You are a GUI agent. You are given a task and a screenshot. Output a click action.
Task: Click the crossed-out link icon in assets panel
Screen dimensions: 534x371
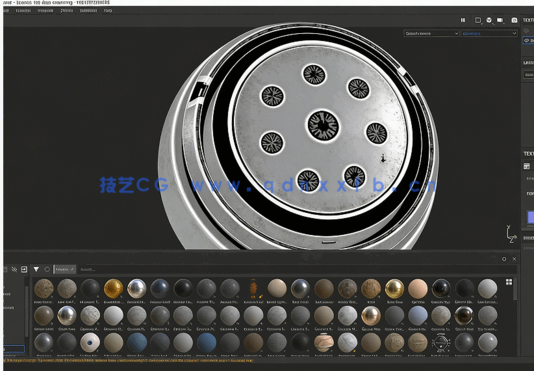pos(14,269)
